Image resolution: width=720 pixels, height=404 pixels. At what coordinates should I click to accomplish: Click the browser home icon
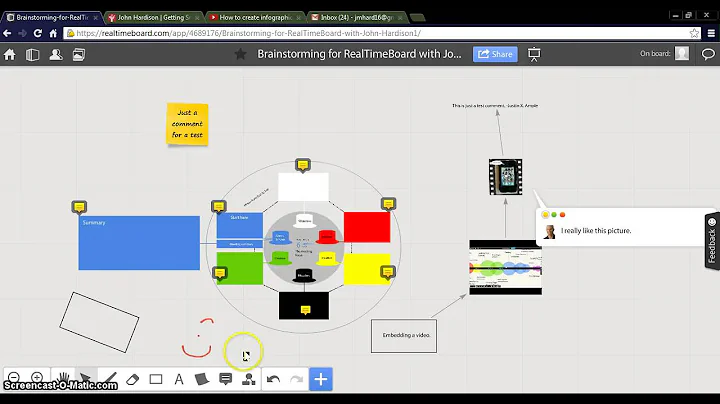click(x=53, y=33)
